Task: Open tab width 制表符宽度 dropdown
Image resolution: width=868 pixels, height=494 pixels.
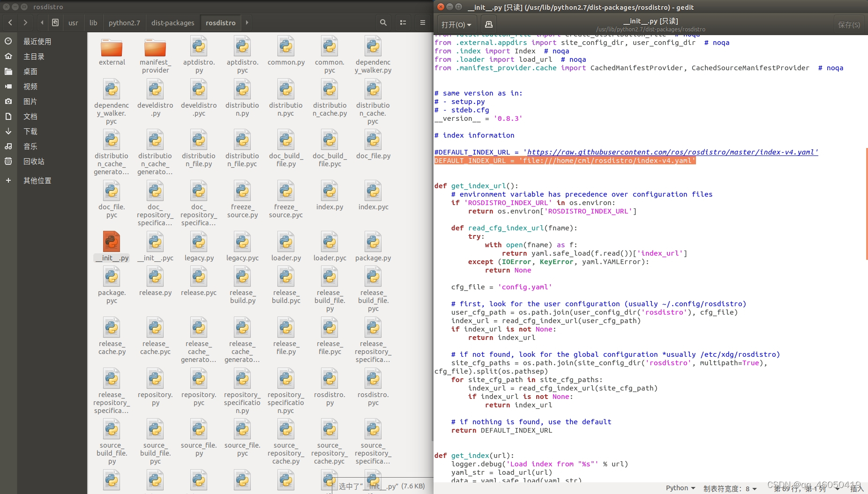Action: [x=730, y=488]
